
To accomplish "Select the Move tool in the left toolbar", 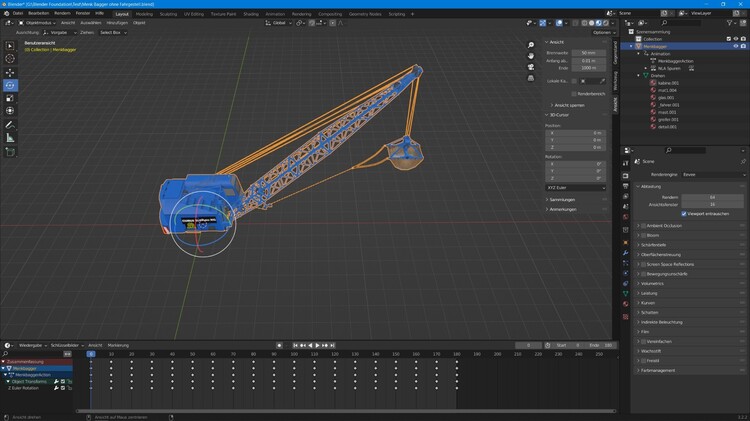I will (x=11, y=72).
